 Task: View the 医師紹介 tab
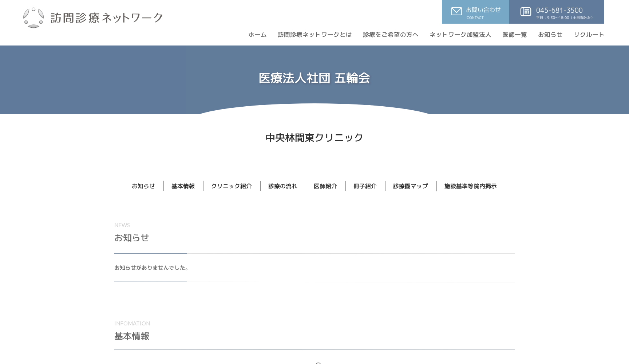pyautogui.click(x=325, y=186)
